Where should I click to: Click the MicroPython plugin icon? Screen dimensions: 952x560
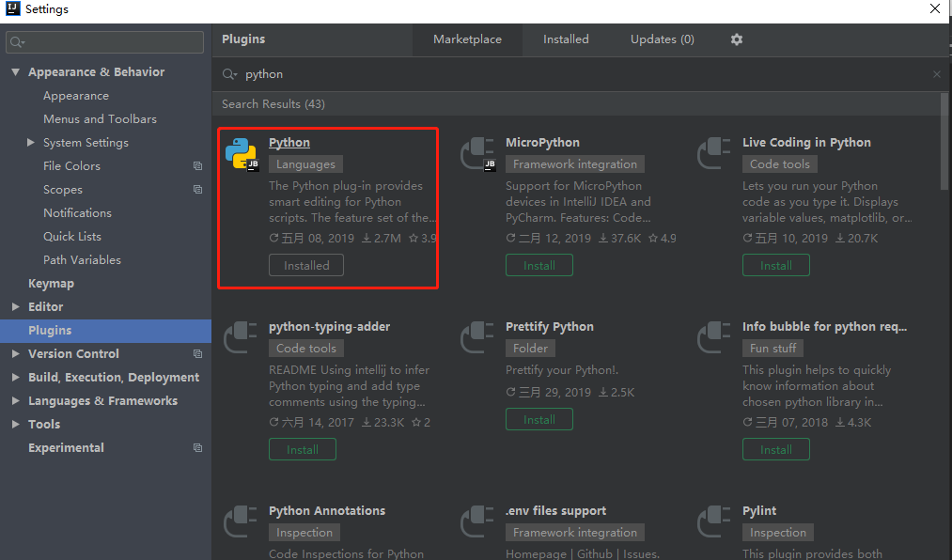pos(477,153)
